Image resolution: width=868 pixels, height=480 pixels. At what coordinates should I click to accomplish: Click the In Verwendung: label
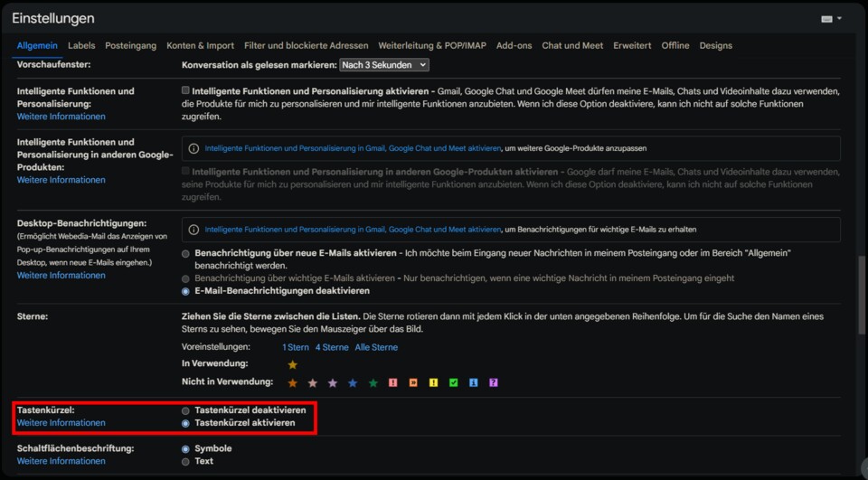point(215,363)
